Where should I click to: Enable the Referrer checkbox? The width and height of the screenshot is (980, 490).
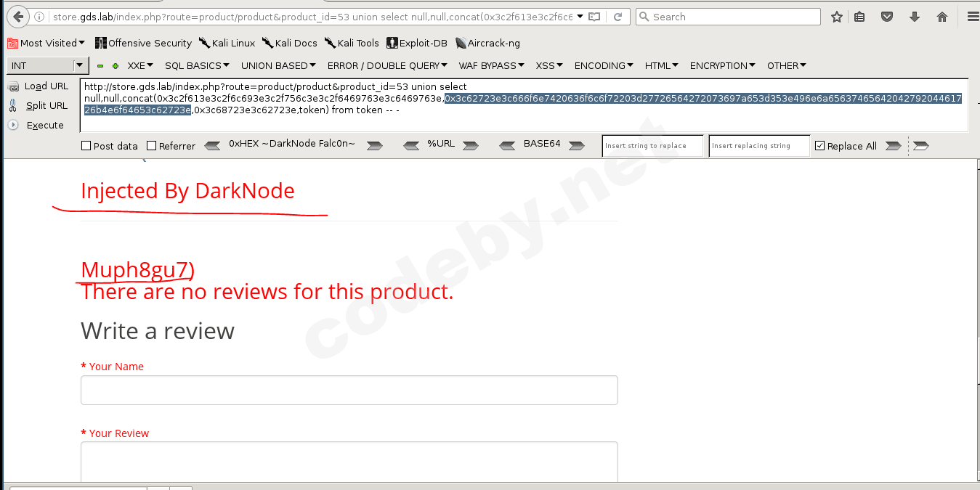tap(151, 146)
